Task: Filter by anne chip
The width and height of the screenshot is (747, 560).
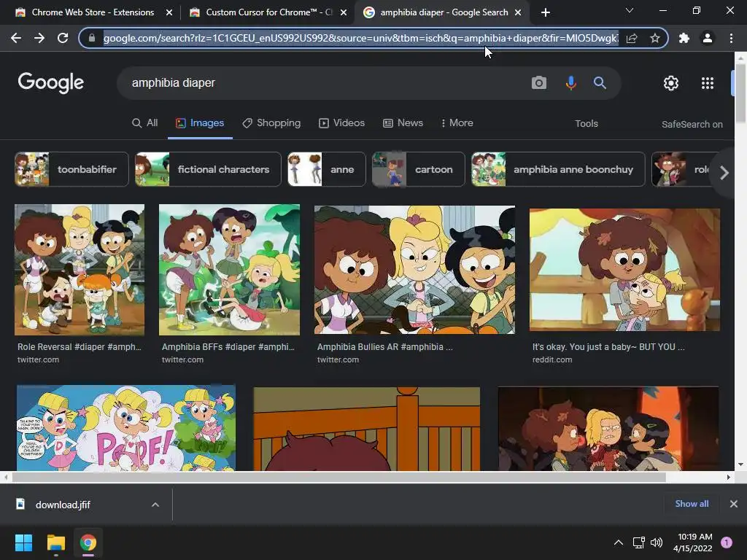Action: 326,169
